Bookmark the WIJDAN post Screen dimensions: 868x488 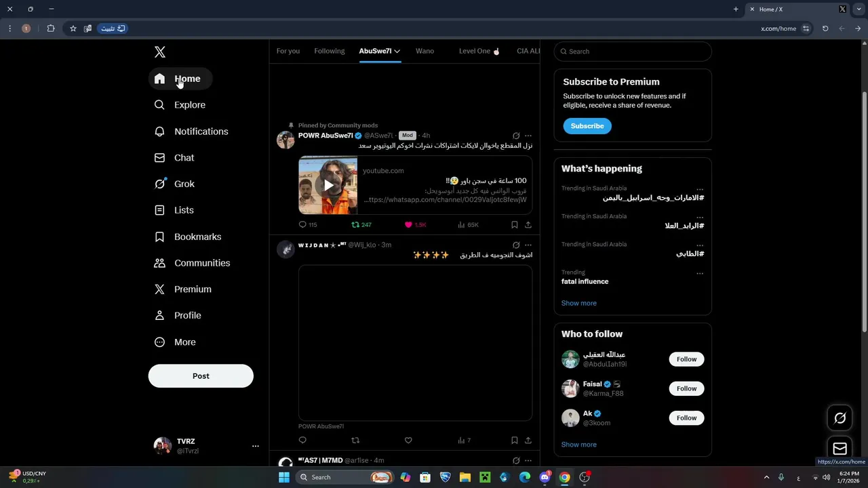coord(515,441)
